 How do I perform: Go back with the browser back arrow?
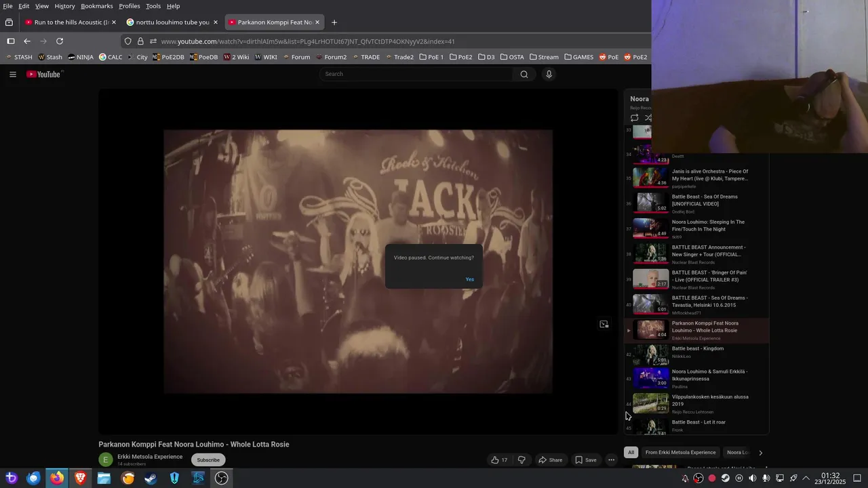point(27,41)
